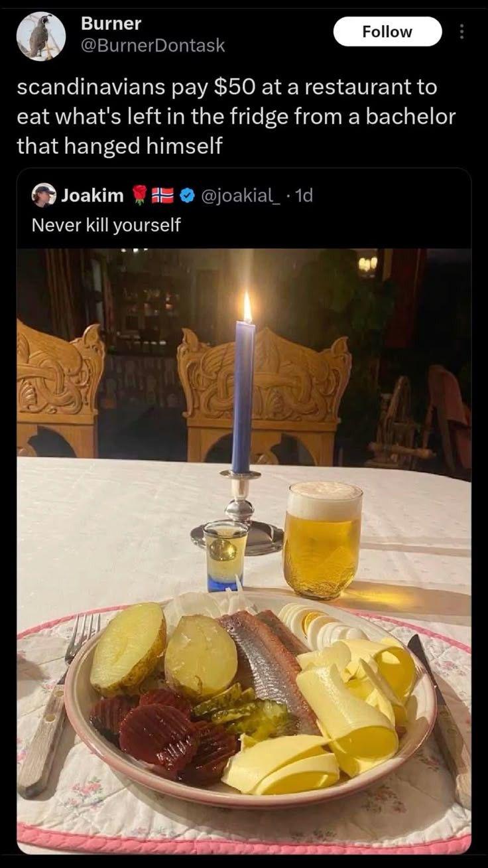
Task: Open the quoted tweet text 'Never kill yourself'
Action: (x=106, y=225)
